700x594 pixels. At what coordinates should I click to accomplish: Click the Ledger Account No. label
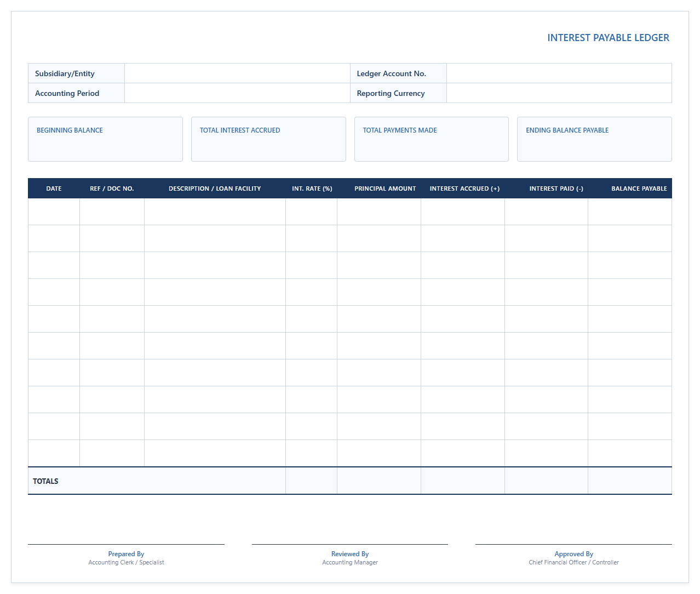click(391, 73)
